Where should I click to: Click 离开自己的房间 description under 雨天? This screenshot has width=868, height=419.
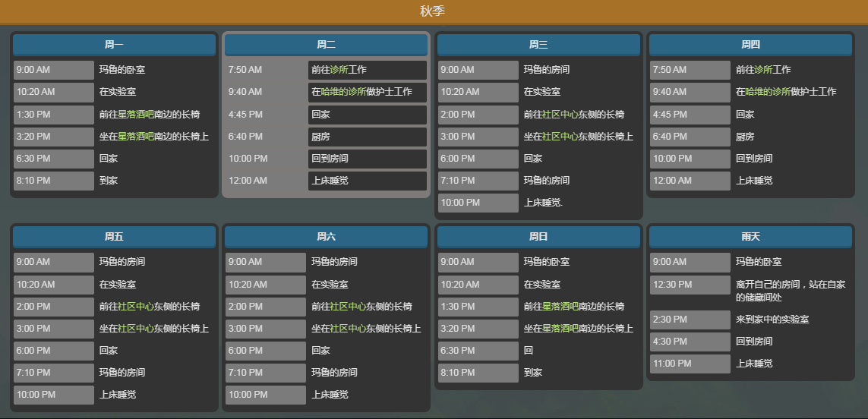tap(791, 291)
